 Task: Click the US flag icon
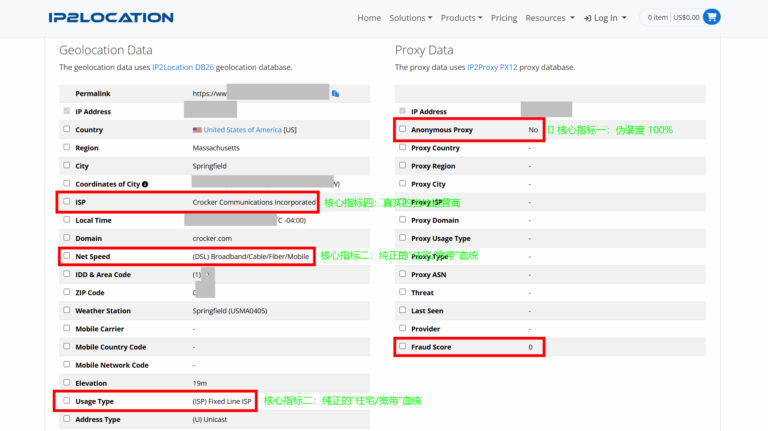197,130
